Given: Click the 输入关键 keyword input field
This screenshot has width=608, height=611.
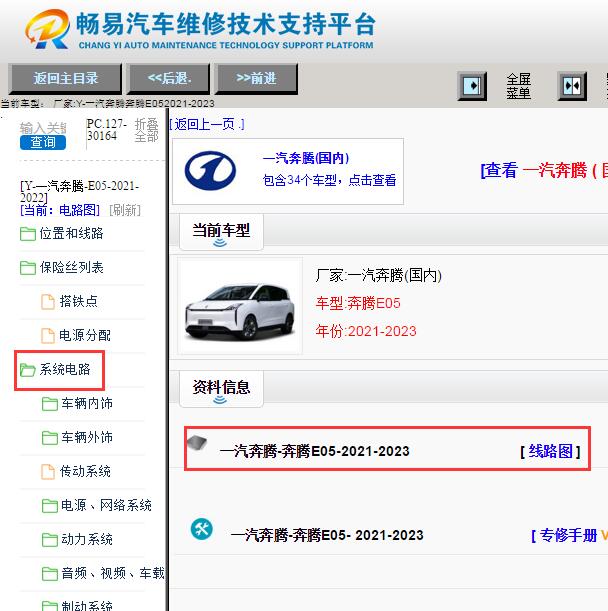Looking at the screenshot, I should pyautogui.click(x=43, y=128).
